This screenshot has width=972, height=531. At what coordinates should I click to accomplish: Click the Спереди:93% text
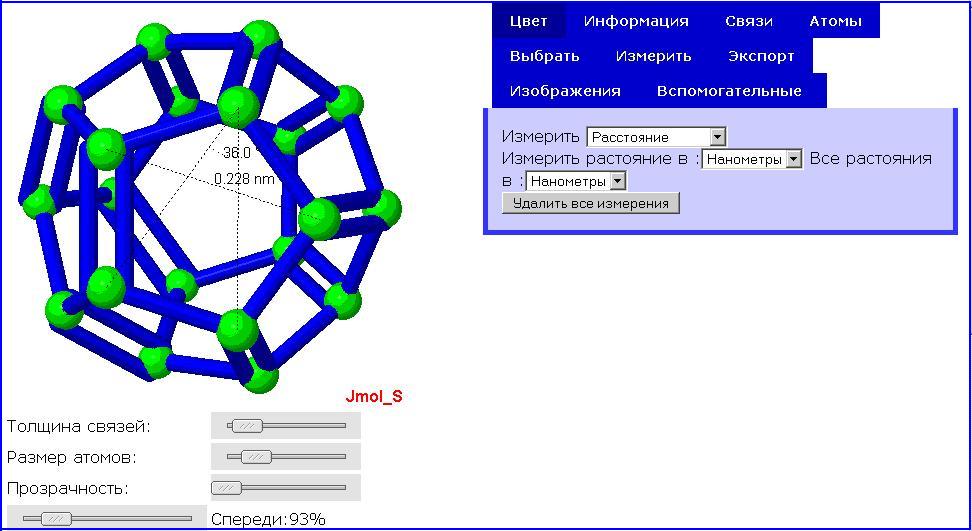click(268, 519)
